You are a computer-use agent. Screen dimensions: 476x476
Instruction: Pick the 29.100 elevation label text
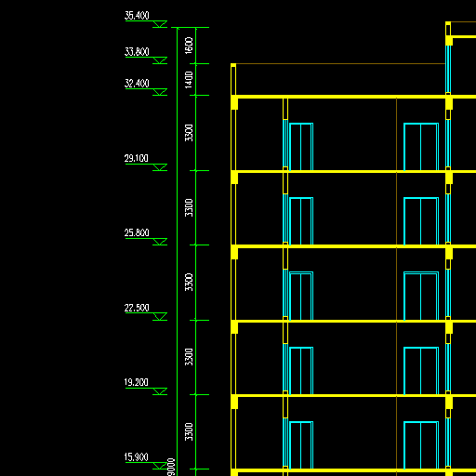pos(137,158)
